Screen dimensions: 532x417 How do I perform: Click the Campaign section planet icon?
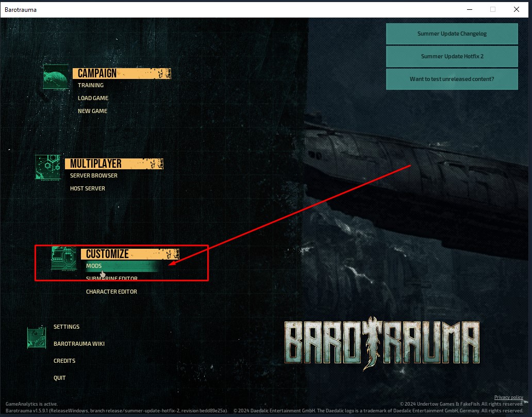(x=56, y=77)
